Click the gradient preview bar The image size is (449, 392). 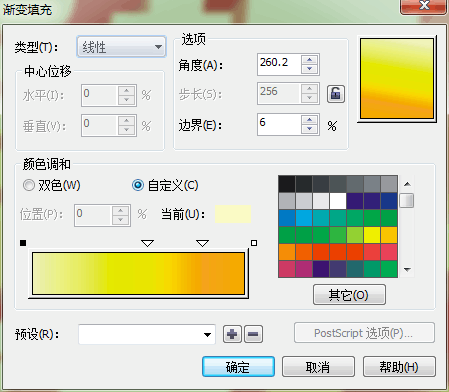tap(138, 273)
